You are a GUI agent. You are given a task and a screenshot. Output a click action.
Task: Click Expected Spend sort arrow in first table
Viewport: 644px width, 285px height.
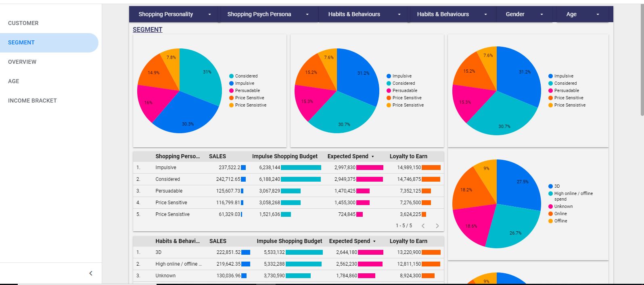[x=372, y=157]
